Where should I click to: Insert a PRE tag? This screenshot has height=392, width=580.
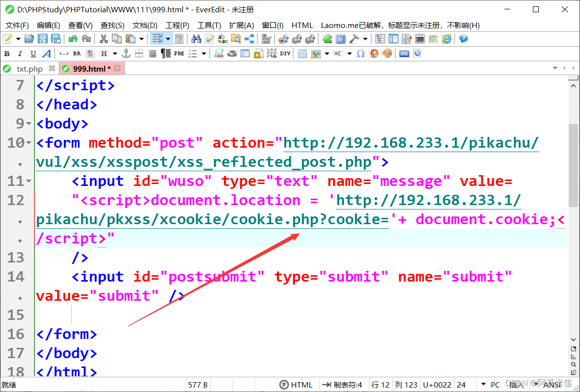click(180, 54)
